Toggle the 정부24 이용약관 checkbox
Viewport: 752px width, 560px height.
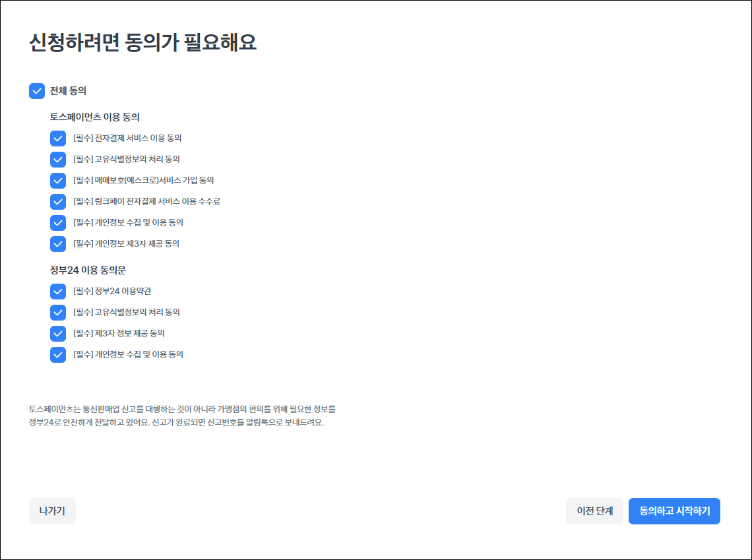click(x=58, y=292)
